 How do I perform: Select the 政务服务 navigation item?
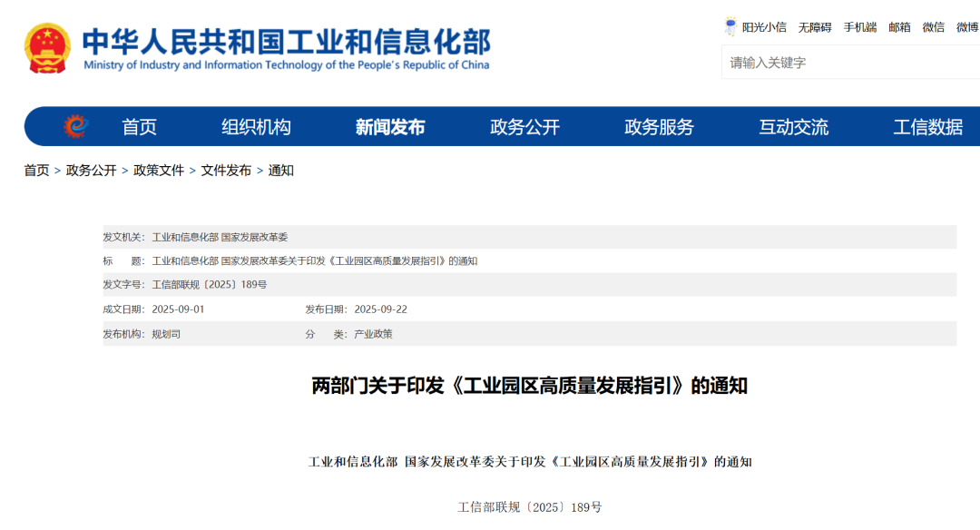[657, 126]
